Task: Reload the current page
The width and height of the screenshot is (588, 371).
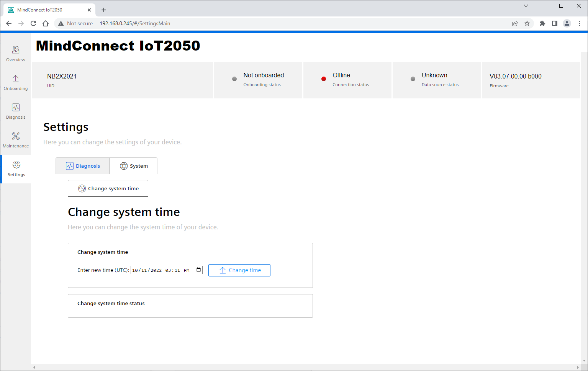Action: [33, 23]
